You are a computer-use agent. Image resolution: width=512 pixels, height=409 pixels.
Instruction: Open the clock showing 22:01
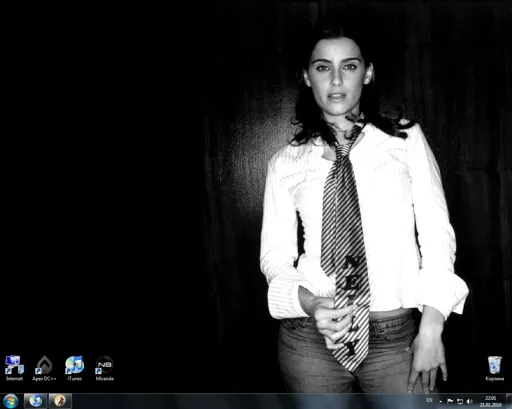pos(491,401)
